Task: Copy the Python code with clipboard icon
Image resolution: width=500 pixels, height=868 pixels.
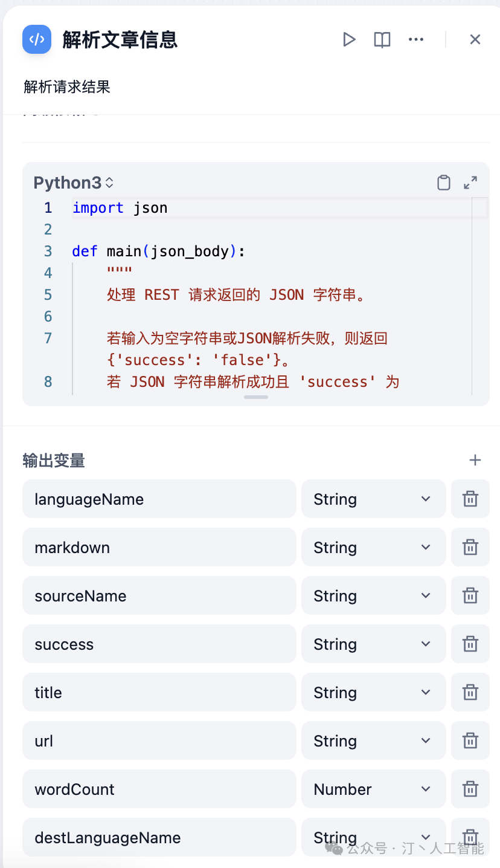Action: pyautogui.click(x=444, y=183)
